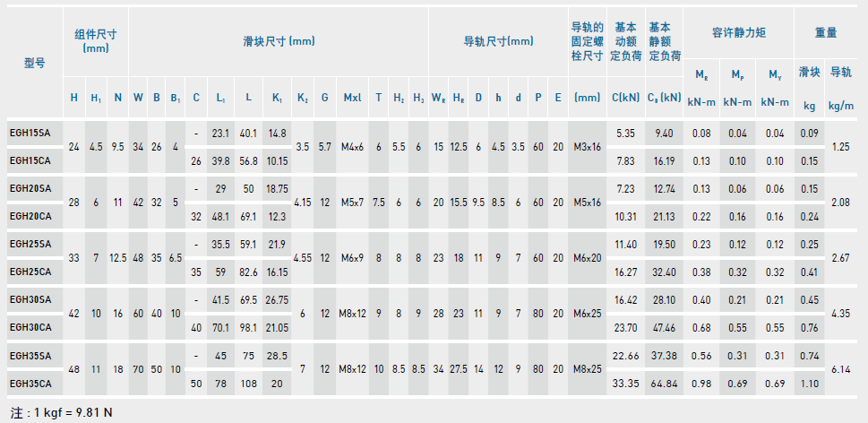This screenshot has width=868, height=423.
Task: Click the 6.14 rail weight value
Action: pyautogui.click(x=840, y=368)
